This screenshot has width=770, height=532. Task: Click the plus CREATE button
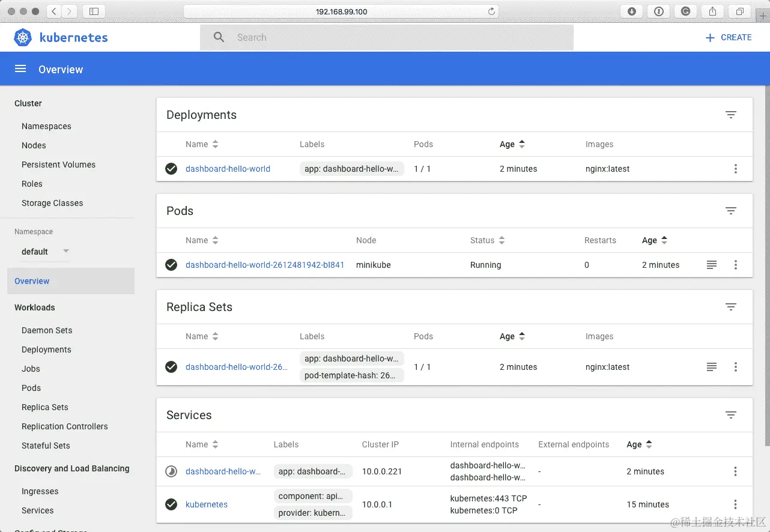pos(728,37)
